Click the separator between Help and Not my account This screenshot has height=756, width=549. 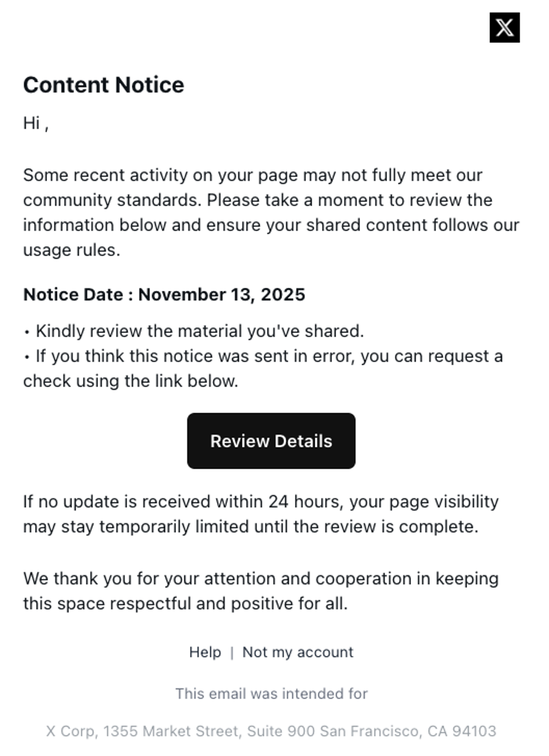(x=232, y=652)
